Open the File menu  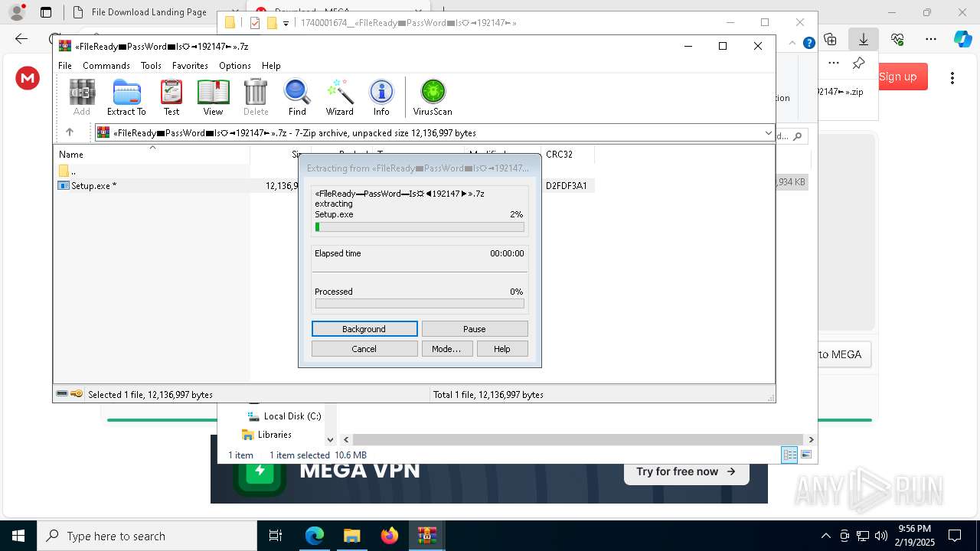click(65, 66)
